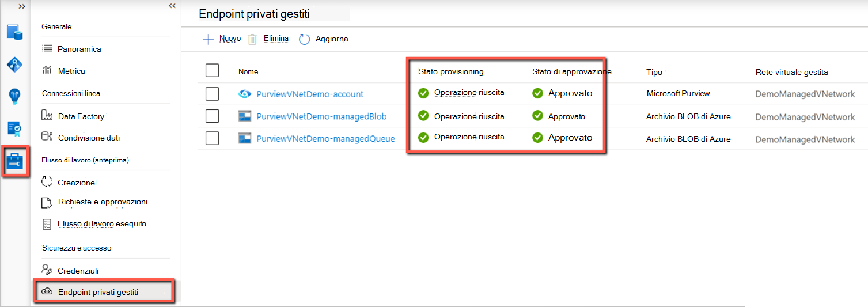
Task: Click the Nome column header
Action: click(248, 72)
